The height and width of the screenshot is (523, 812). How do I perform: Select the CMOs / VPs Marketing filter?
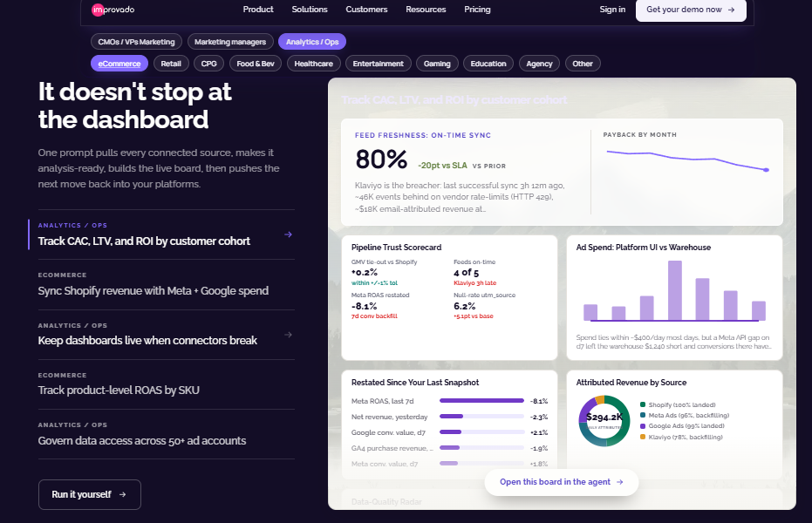[x=136, y=42]
